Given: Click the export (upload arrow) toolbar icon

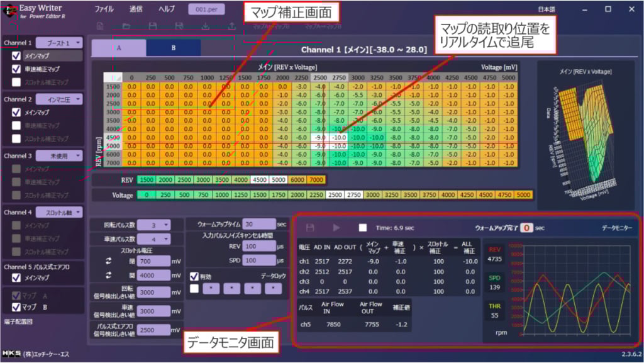Looking at the screenshot, I should point(232,26).
